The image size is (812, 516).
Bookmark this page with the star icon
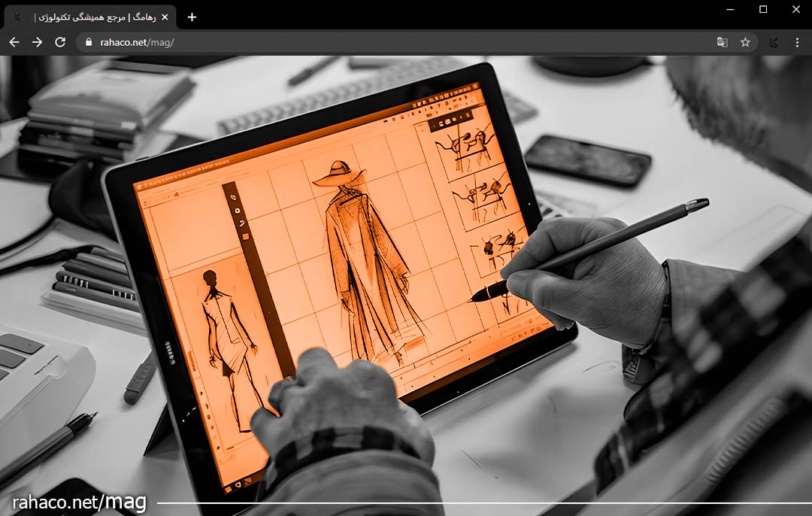[x=745, y=42]
